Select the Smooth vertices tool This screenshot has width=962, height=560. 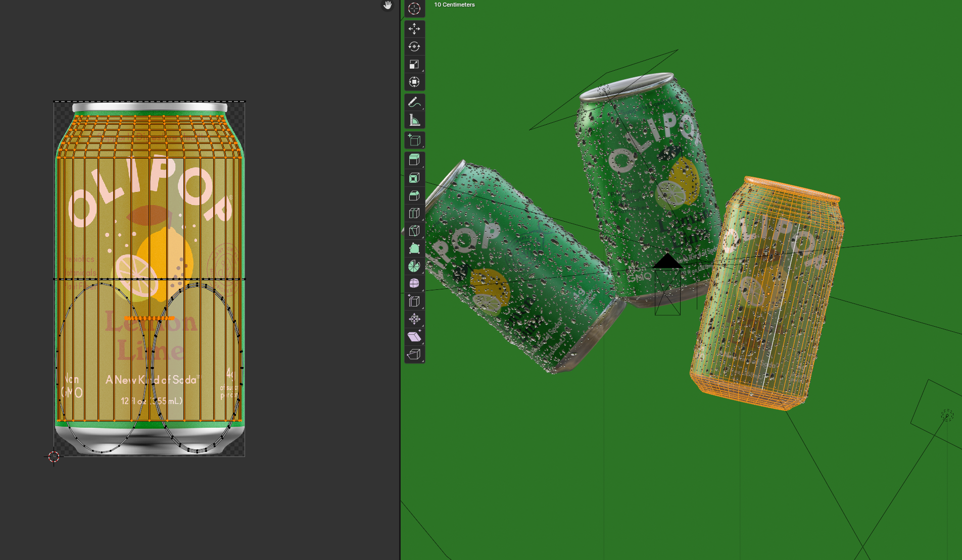[414, 284]
